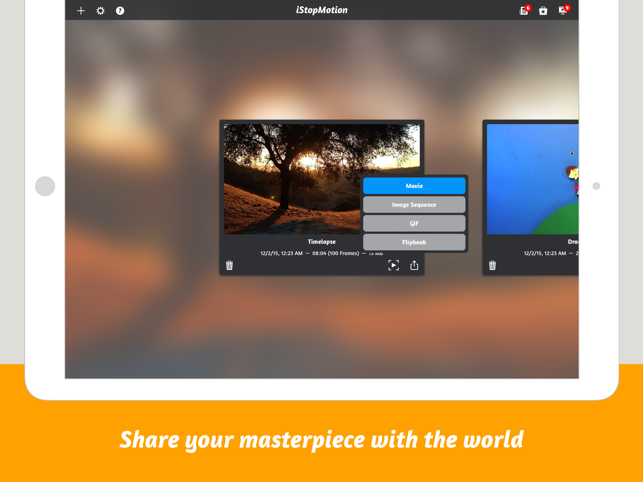This screenshot has height=482, width=643.
Task: Tap the Timelapse project title
Action: click(x=321, y=242)
